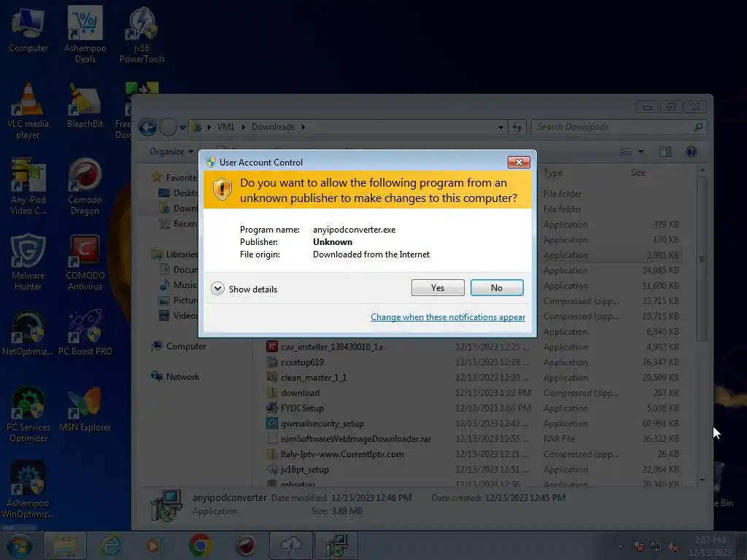Screen dimensions: 747x560
Task: Open Windows Media Player from taskbar
Action: 153,545
